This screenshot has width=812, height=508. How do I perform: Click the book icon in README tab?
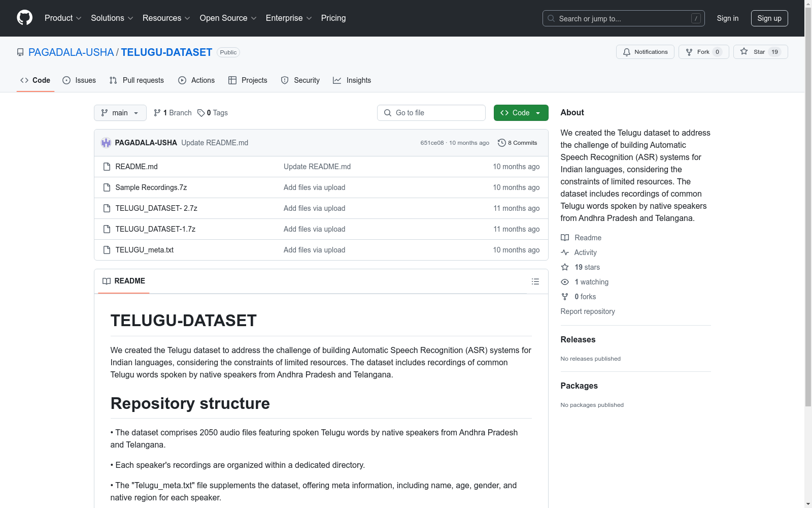pyautogui.click(x=107, y=281)
